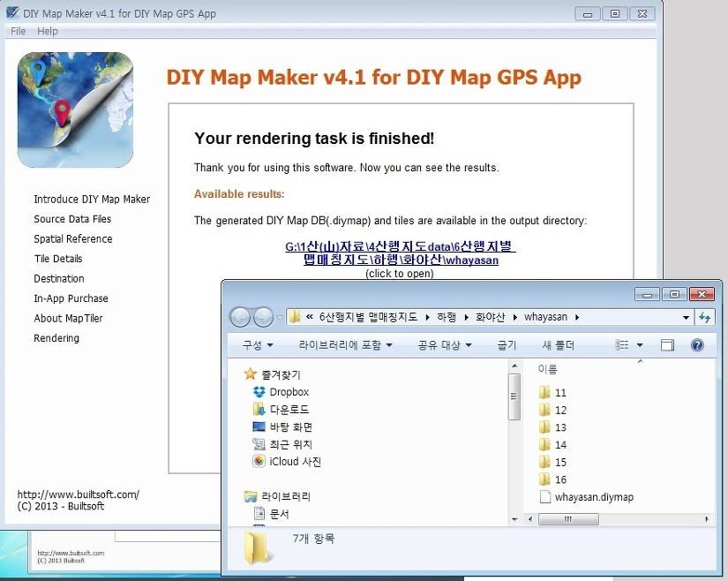Click the navigation pane vertical scrollbar thumb
The image size is (728, 581).
tap(514, 396)
